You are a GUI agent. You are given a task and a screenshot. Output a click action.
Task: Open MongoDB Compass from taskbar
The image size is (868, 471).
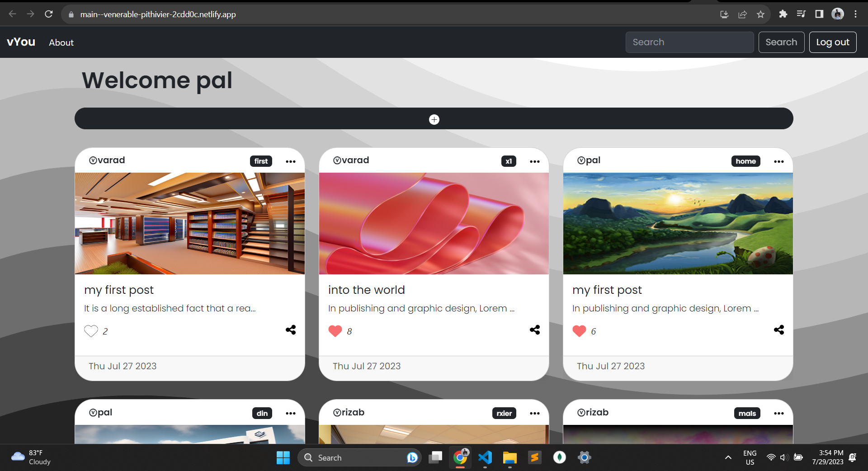560,457
